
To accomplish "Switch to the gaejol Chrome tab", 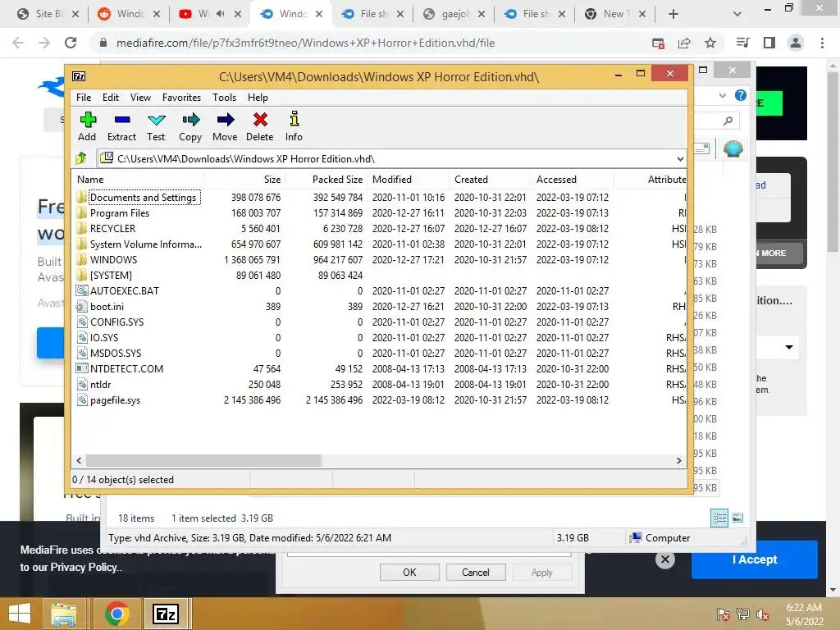I will pyautogui.click(x=453, y=14).
